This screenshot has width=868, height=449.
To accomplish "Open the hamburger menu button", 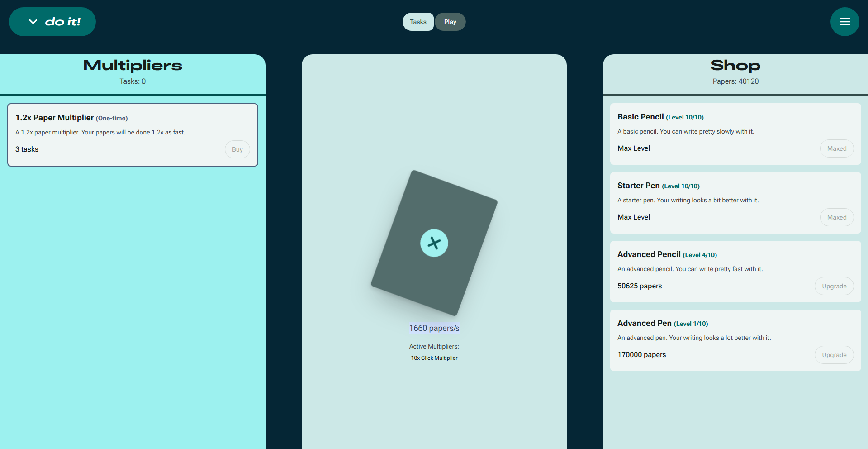I will 844,22.
